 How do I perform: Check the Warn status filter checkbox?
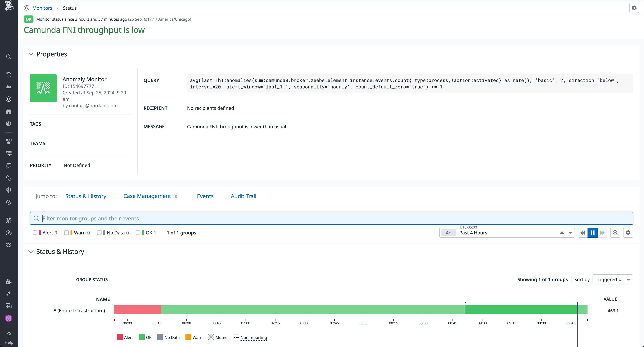click(67, 233)
